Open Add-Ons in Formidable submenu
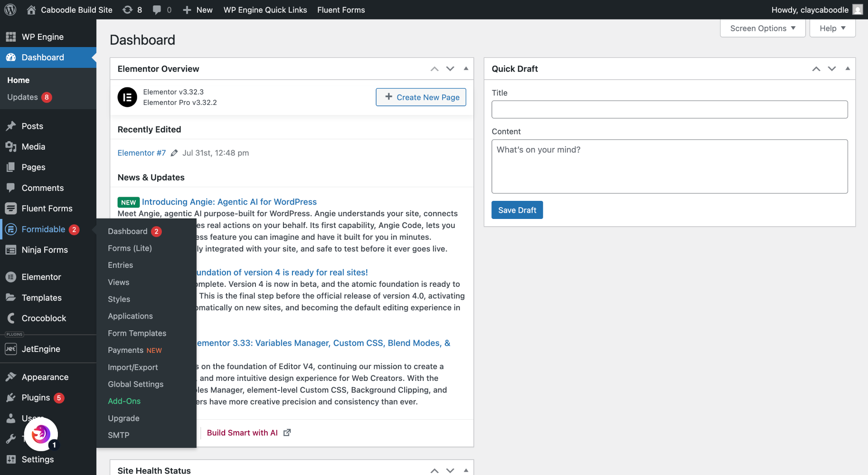868x475 pixels. click(146, 401)
